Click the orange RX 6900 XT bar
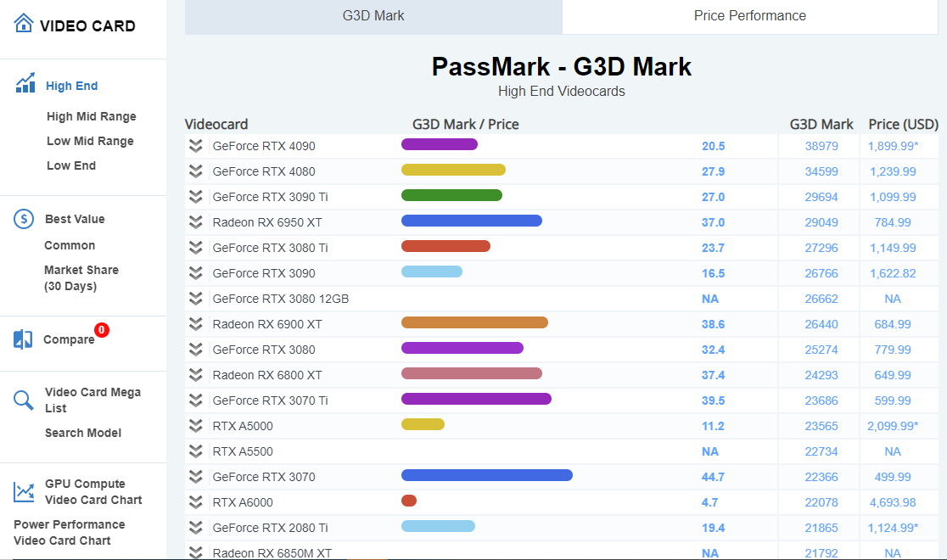Viewport: 947px width, 560px height. 474,322
